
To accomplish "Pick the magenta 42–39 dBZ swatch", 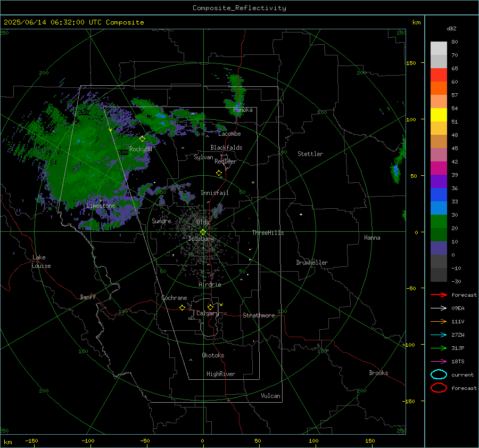I will click(x=439, y=168).
